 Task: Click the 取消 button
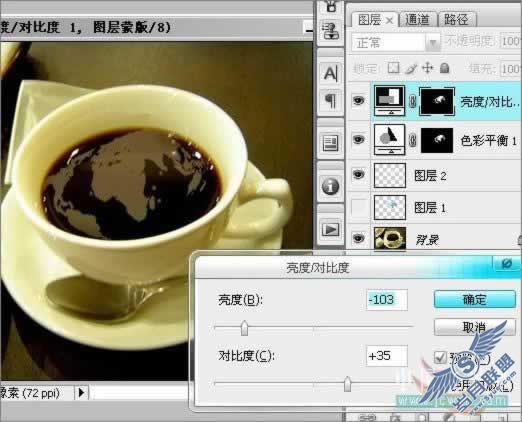point(475,327)
